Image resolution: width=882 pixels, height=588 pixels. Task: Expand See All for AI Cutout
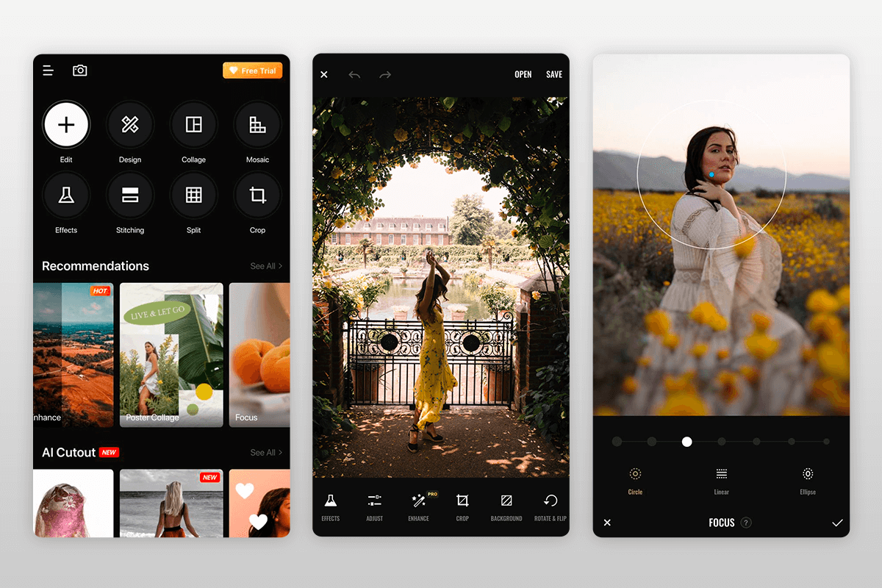(x=266, y=453)
